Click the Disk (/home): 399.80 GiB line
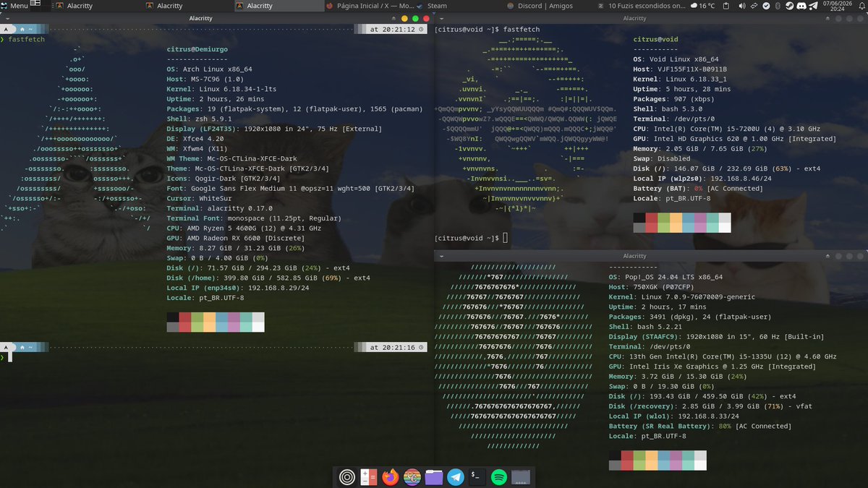This screenshot has height=488, width=868. pyautogui.click(x=268, y=278)
